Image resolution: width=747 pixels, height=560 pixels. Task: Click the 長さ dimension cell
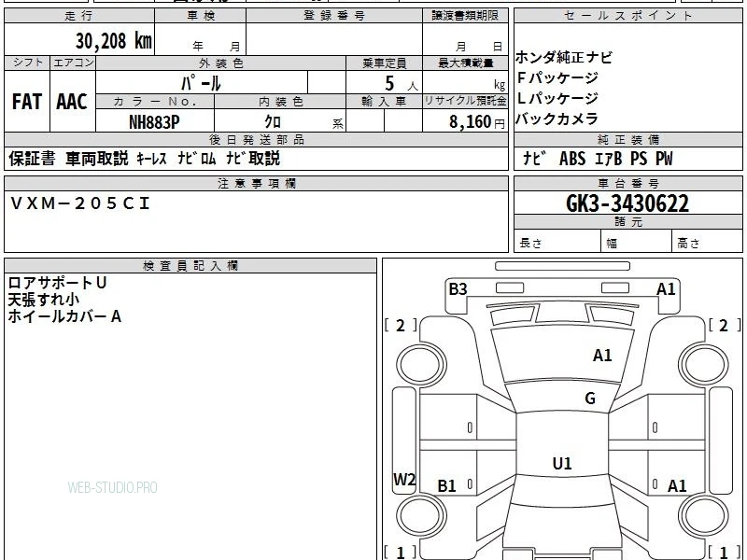point(557,241)
